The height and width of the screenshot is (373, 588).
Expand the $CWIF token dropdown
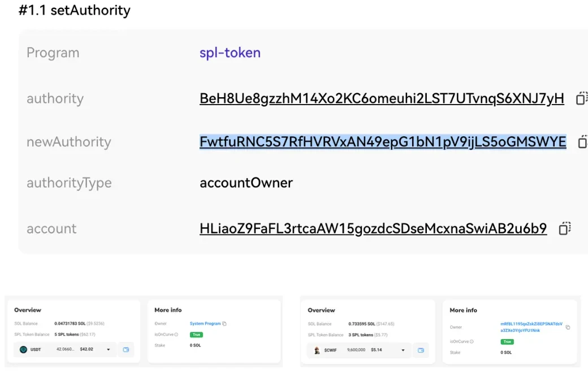(403, 350)
